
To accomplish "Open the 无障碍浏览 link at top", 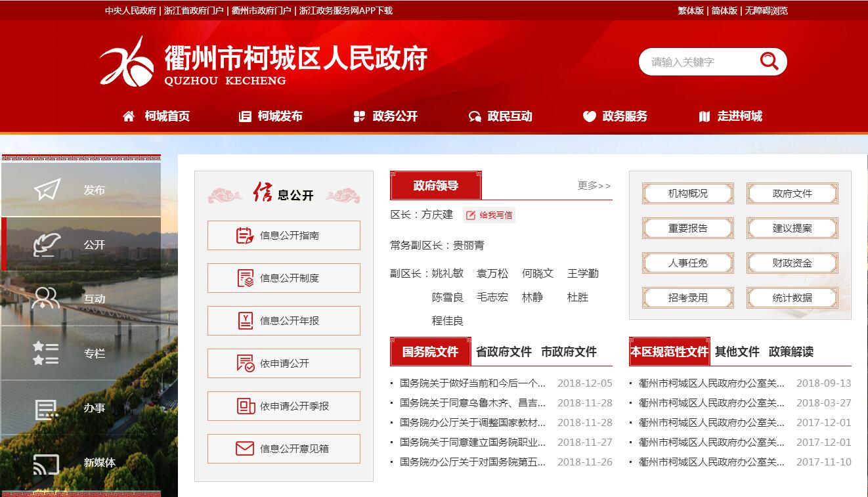I will pos(766,11).
